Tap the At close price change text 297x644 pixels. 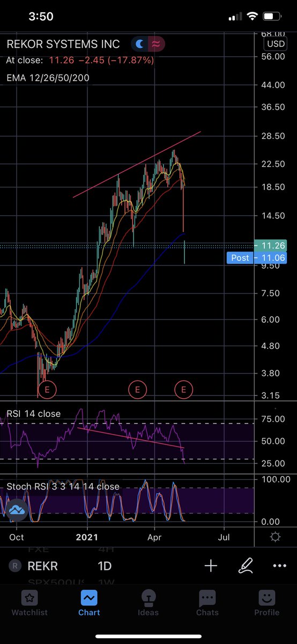(80, 61)
